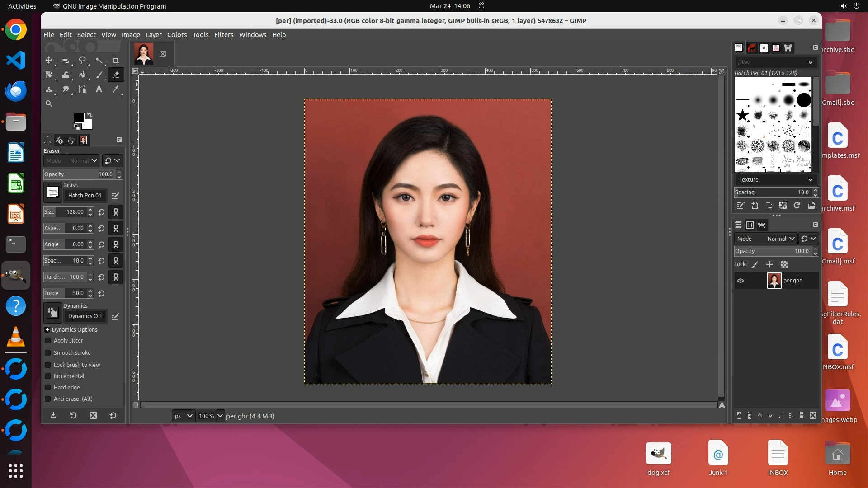This screenshot has width=868, height=488.
Task: Swap foreground and background colors
Action: click(90, 115)
